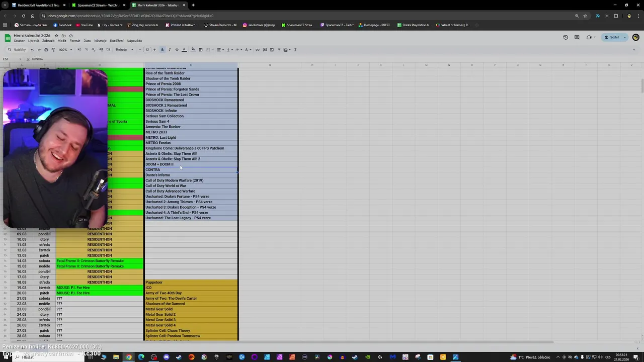Move document using the folder icon
This screenshot has width=644, height=362.
(x=63, y=36)
